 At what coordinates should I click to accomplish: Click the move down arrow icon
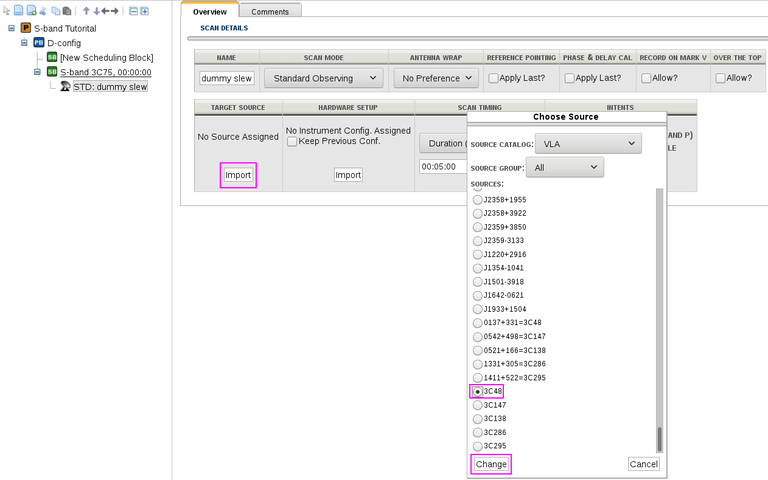95,11
